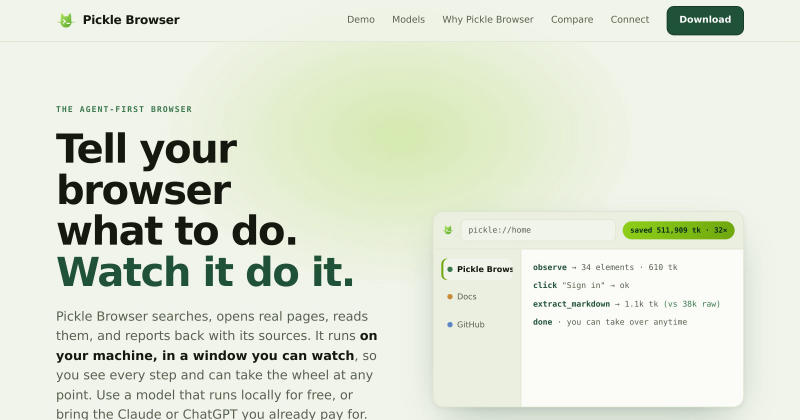Select the Connect nav link
Viewport: 800px width, 420px height.
pyautogui.click(x=630, y=19)
